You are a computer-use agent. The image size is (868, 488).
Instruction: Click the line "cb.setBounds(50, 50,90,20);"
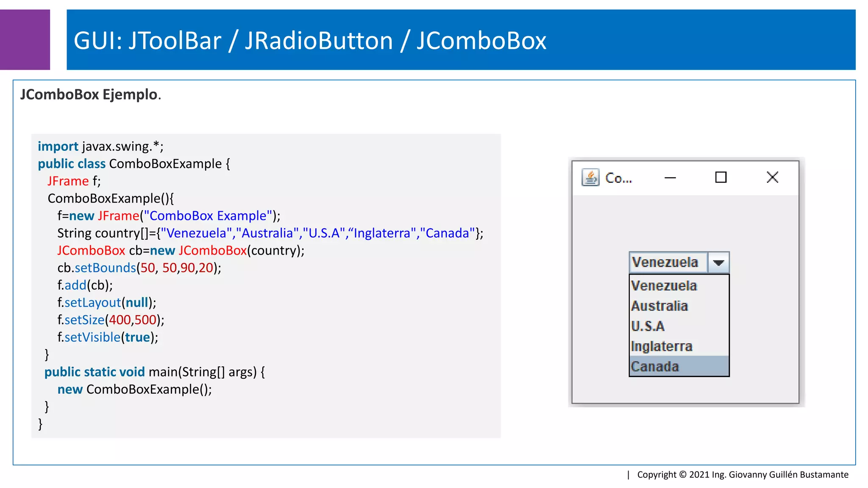coord(139,268)
